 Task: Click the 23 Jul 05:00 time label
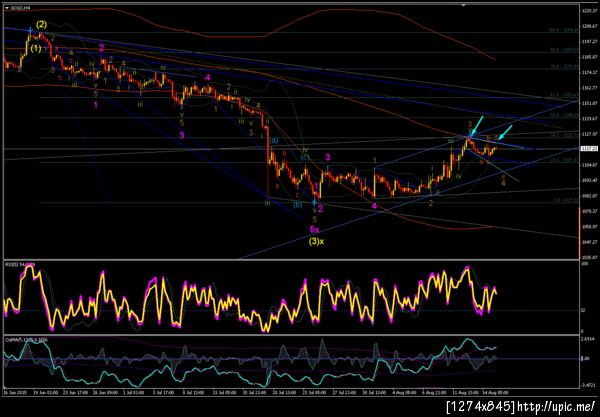click(x=314, y=393)
